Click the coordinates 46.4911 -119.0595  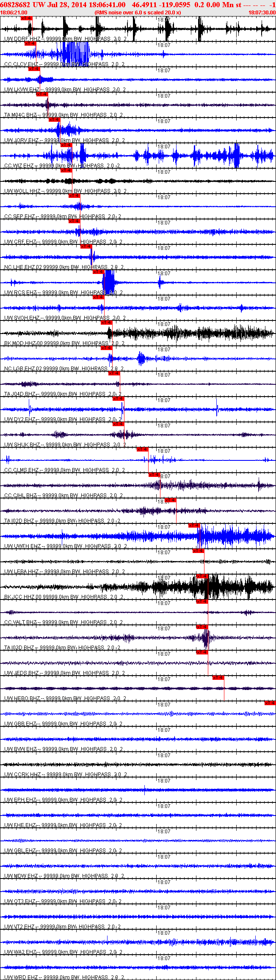(x=161, y=4)
